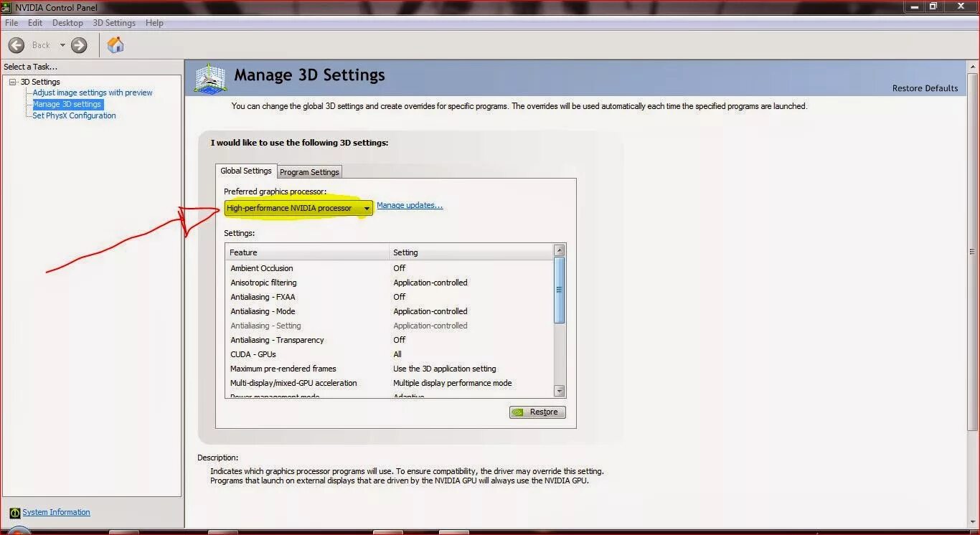Image resolution: width=980 pixels, height=535 pixels.
Task: Click the scroll up arrow of settings list
Action: pyautogui.click(x=560, y=250)
